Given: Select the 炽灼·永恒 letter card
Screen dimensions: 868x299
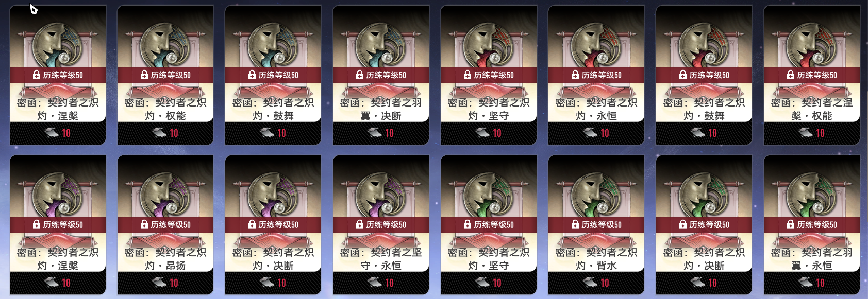Looking at the screenshot, I should click(596, 75).
